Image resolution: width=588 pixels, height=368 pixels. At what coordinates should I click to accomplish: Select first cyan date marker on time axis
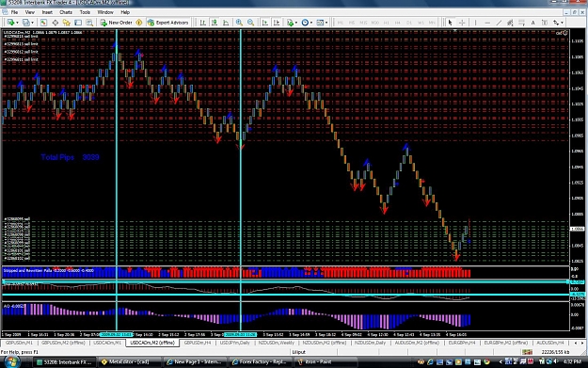pyautogui.click(x=117, y=334)
